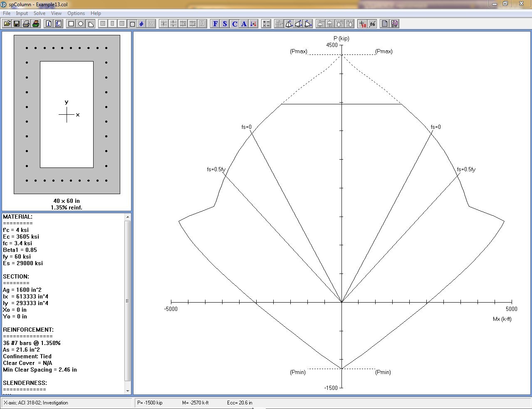The image size is (532, 409).
Task: Click the plus-18 bar icon
Action: pyautogui.click(x=362, y=24)
